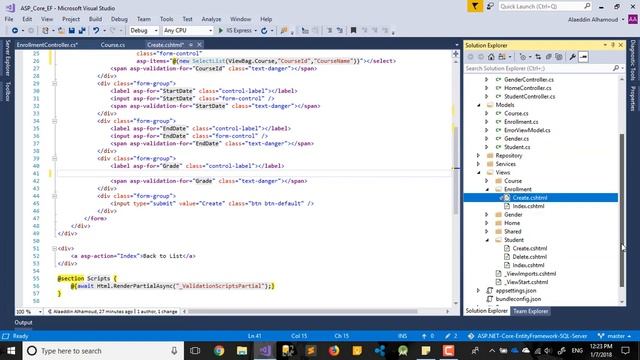This screenshot has height=360, width=640.
Task: Click the Solution Explorer Home icon
Action: (x=491, y=57)
